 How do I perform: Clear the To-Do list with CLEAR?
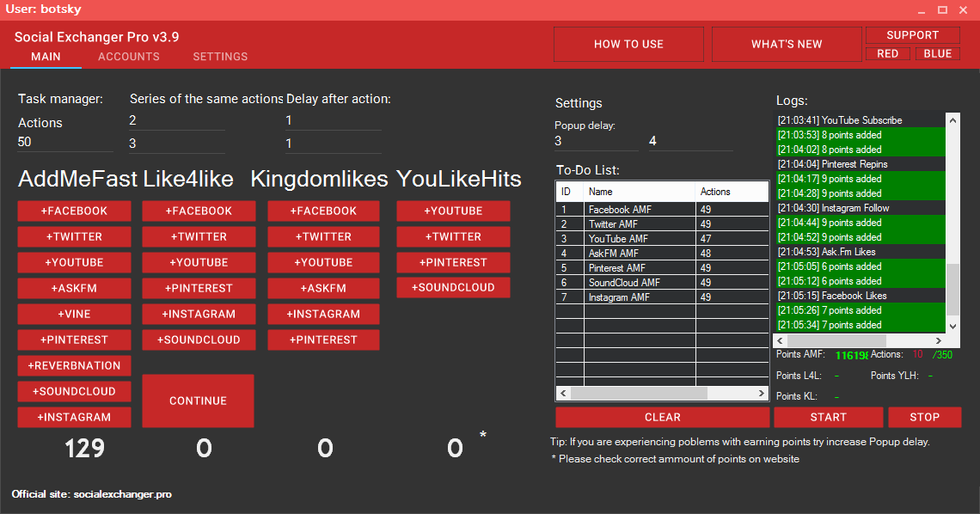[663, 417]
